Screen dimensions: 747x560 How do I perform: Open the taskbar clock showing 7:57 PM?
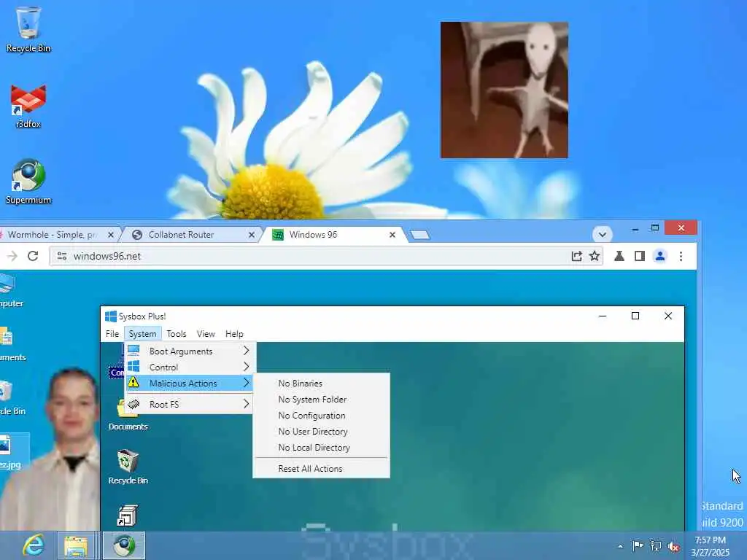710,545
